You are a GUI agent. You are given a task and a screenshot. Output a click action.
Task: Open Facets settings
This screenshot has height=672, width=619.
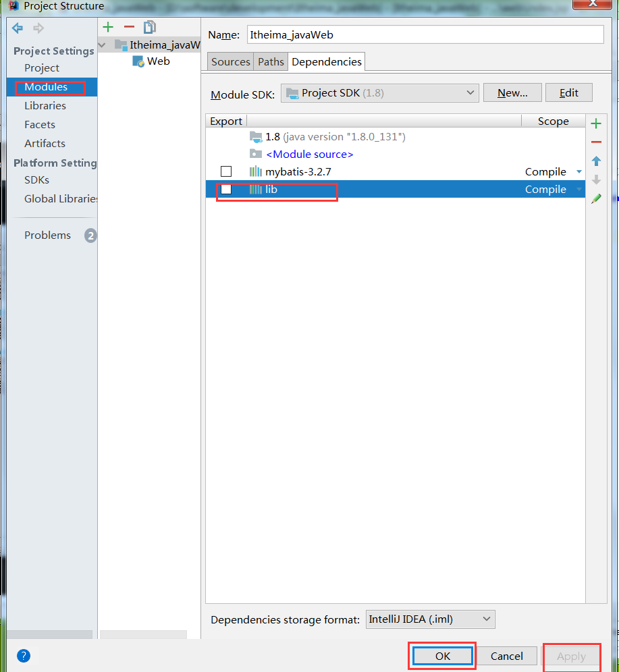[x=40, y=125]
